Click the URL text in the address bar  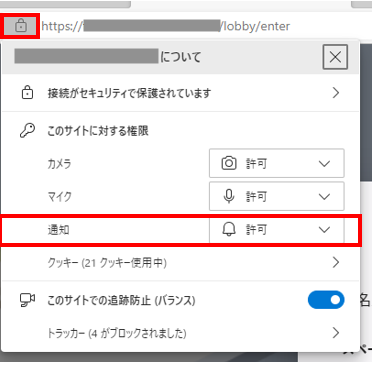[x=166, y=26]
